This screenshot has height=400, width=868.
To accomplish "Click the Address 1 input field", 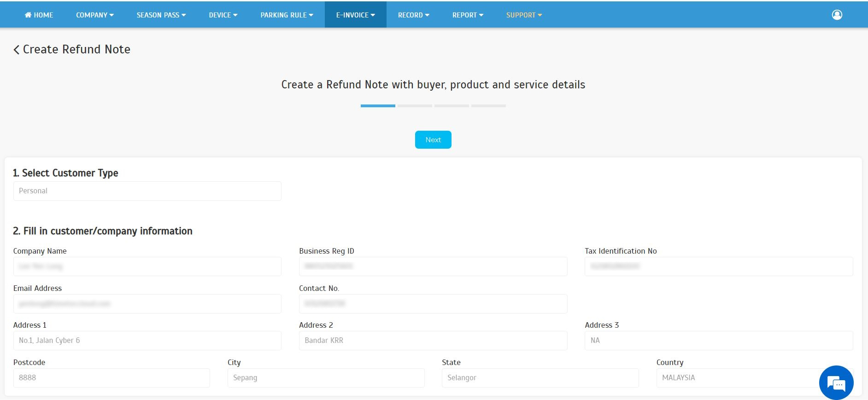I will coord(147,341).
